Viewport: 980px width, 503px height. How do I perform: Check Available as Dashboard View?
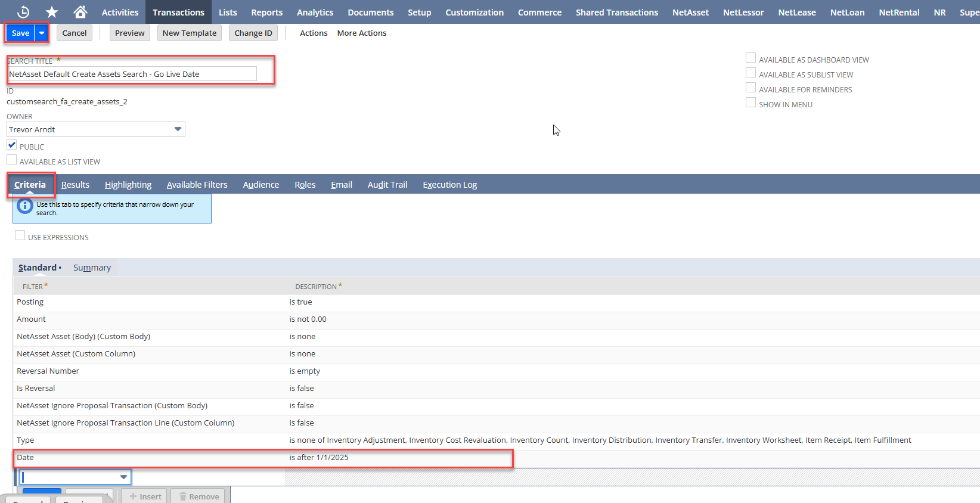pyautogui.click(x=750, y=58)
